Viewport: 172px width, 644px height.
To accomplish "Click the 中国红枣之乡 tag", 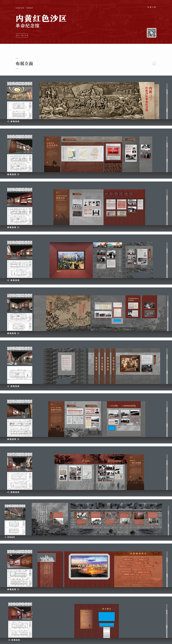I will [128, 559].
